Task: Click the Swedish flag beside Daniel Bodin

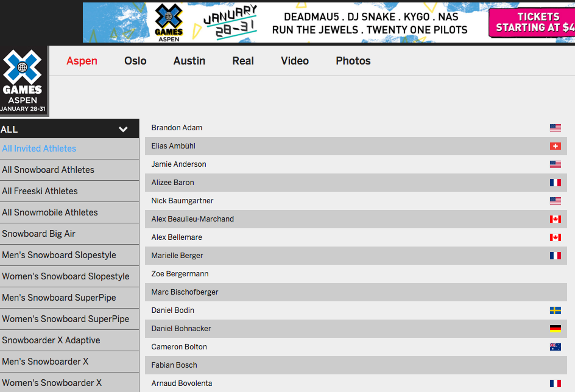Action: [555, 310]
